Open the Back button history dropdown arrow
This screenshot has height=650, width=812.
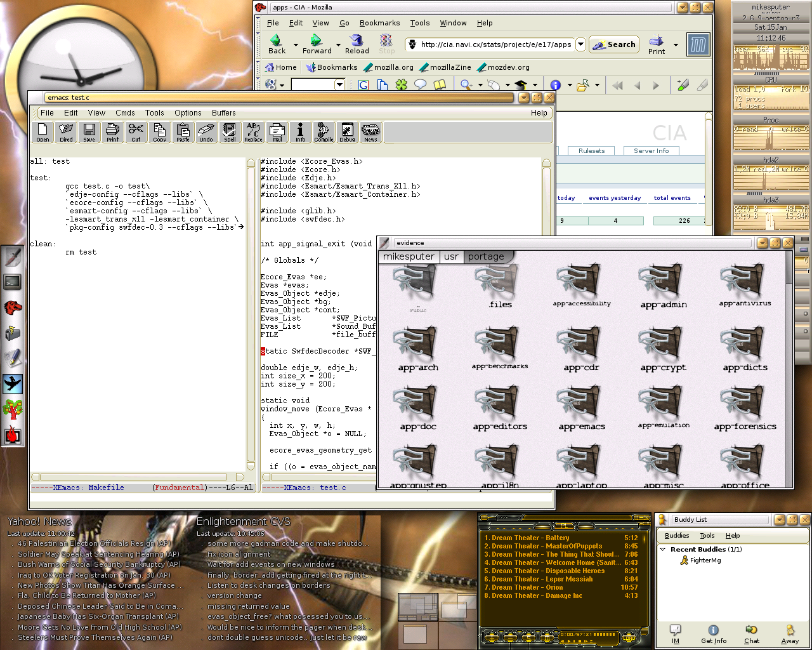click(296, 44)
